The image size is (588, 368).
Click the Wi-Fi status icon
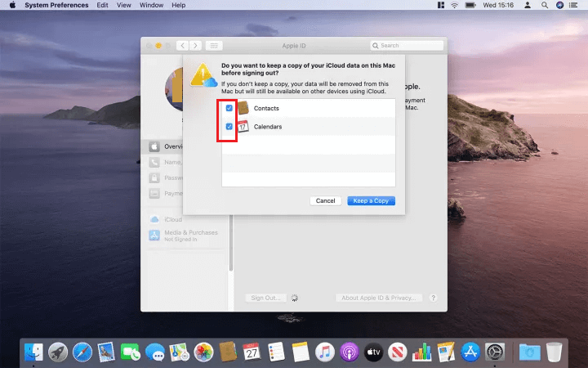coord(455,5)
